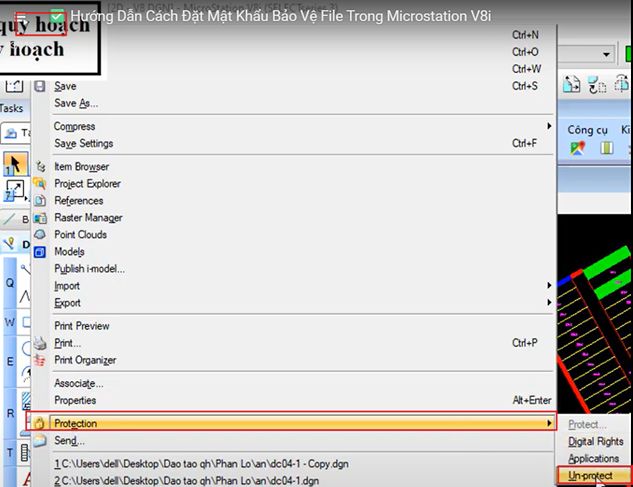Click the yellow book icon under Công cụ

606,148
